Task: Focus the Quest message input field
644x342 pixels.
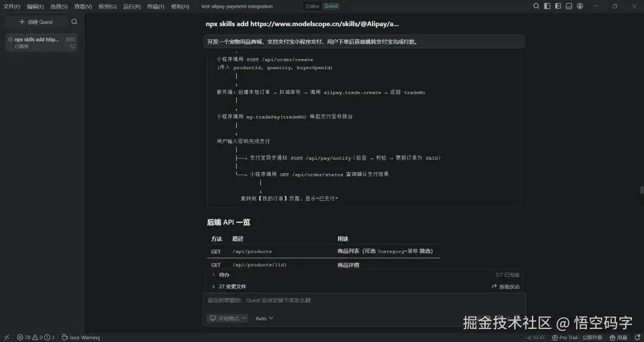Action: 364,300
